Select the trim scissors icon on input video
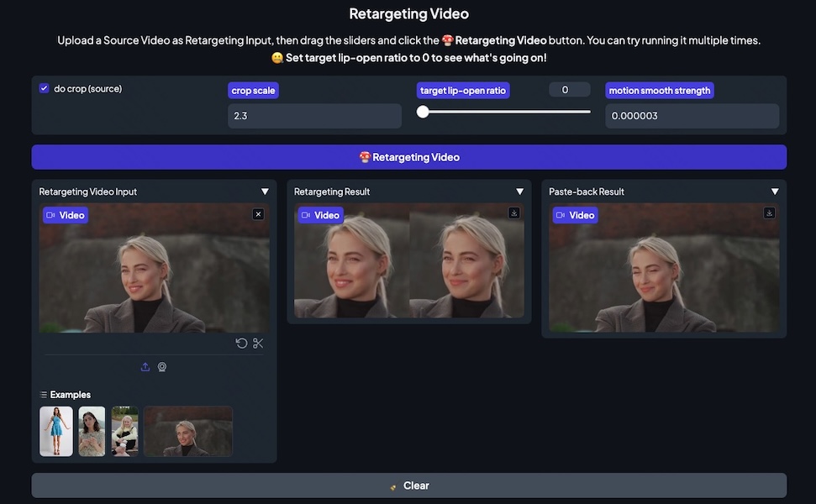 tap(258, 343)
